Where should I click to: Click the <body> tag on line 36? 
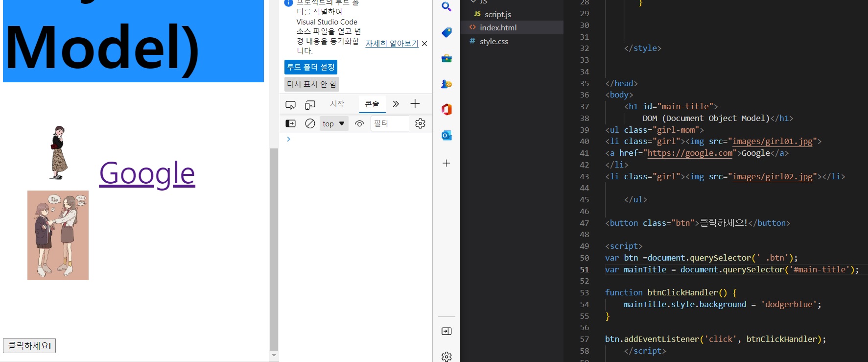[x=619, y=95]
